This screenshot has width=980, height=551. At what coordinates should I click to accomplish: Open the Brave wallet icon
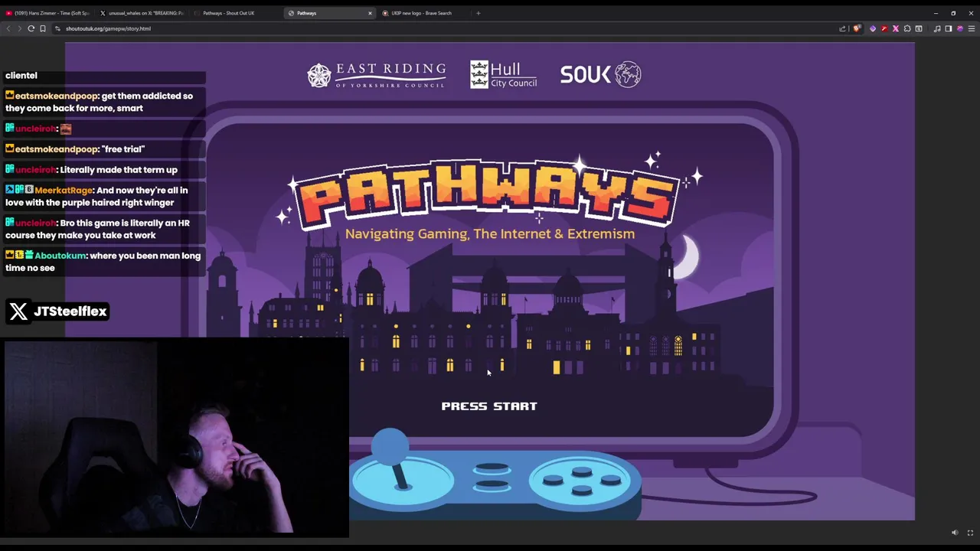coord(919,28)
